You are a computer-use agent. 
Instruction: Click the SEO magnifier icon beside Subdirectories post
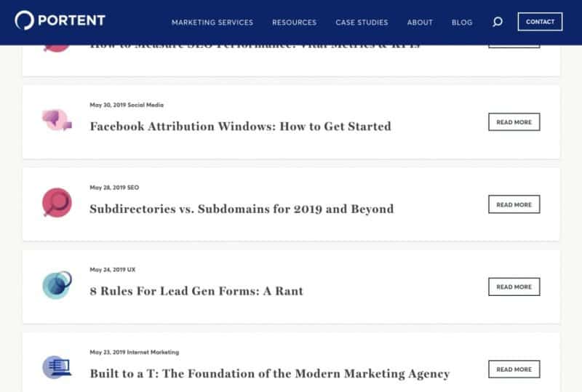tap(57, 202)
